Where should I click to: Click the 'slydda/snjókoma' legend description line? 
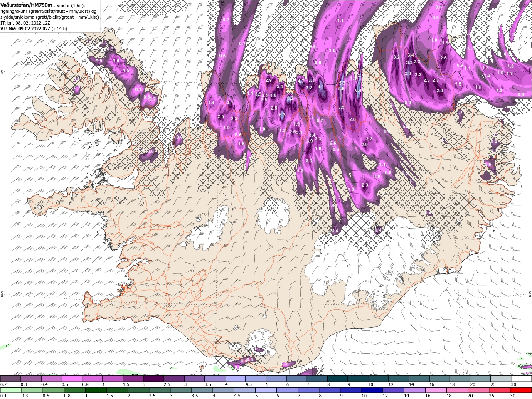tap(49, 17)
